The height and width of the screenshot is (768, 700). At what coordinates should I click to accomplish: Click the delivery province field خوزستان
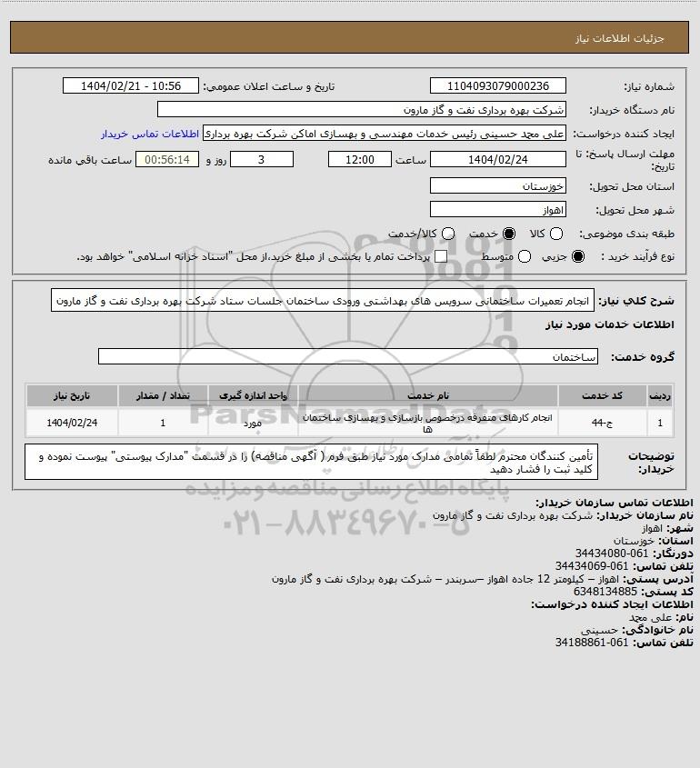coord(497,186)
